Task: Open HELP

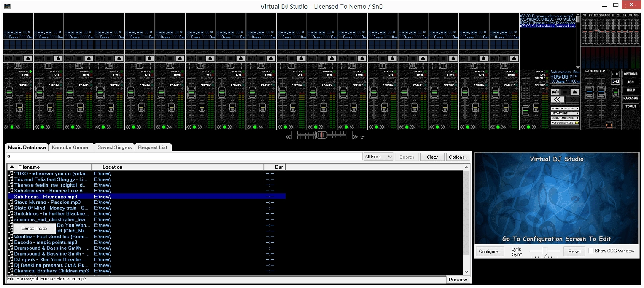Action: point(631,90)
